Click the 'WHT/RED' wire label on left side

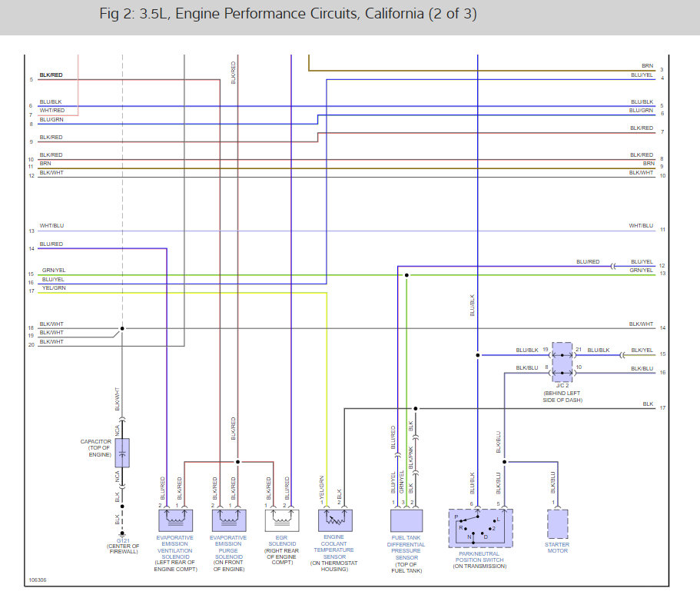tap(51, 111)
